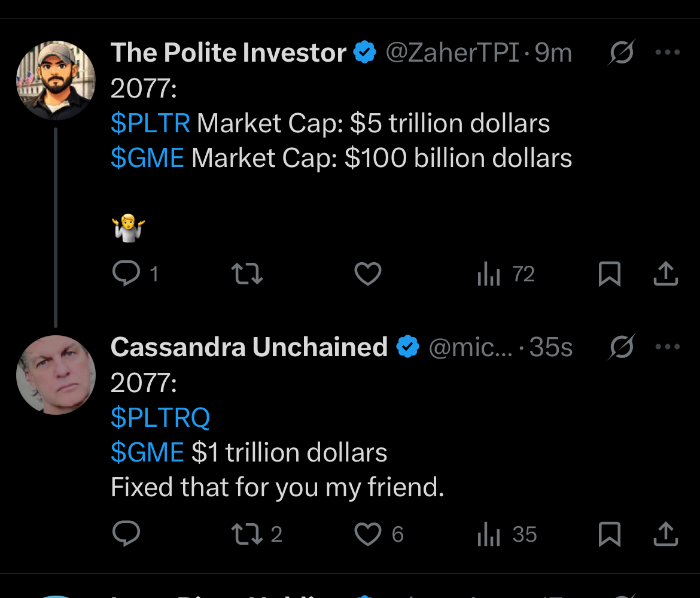Share Cassandra Unchained's reply

(x=666, y=534)
